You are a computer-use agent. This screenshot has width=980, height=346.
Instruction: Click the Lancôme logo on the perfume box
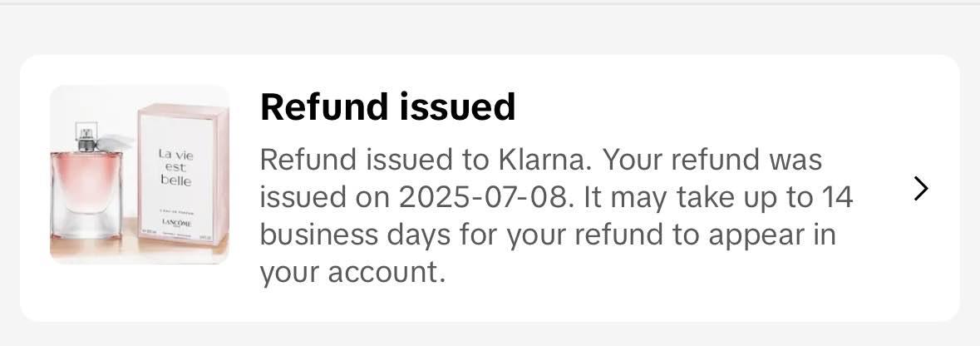coord(175,224)
